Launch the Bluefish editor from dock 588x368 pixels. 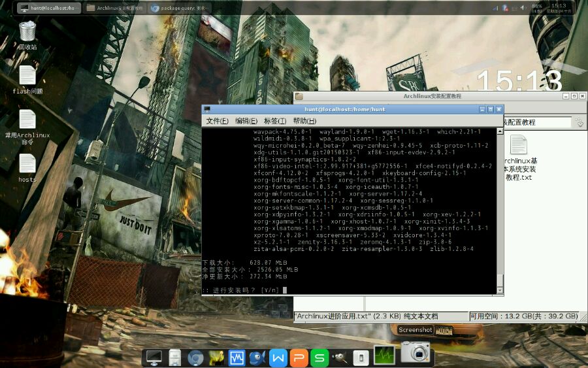pyautogui.click(x=257, y=358)
